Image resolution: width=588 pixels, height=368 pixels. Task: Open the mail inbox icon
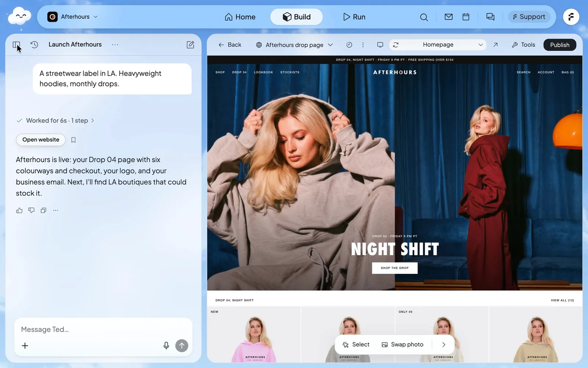[448, 17]
